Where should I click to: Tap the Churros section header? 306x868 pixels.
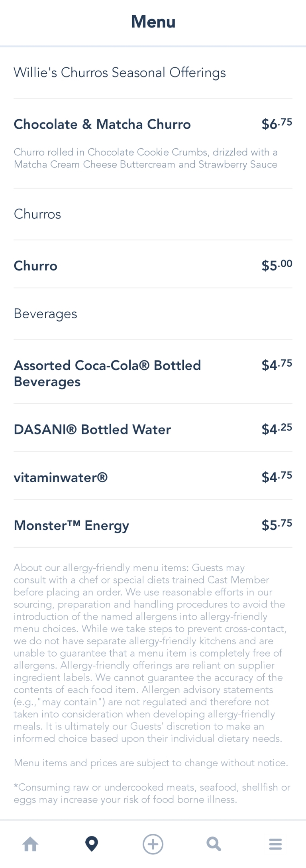click(37, 214)
